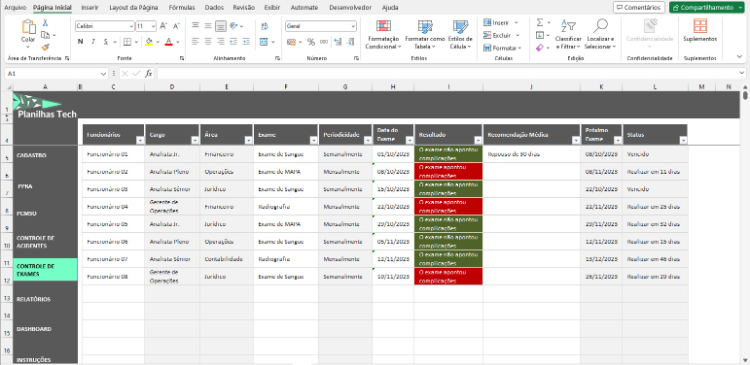Open the font size 11 dropdown

153,26
